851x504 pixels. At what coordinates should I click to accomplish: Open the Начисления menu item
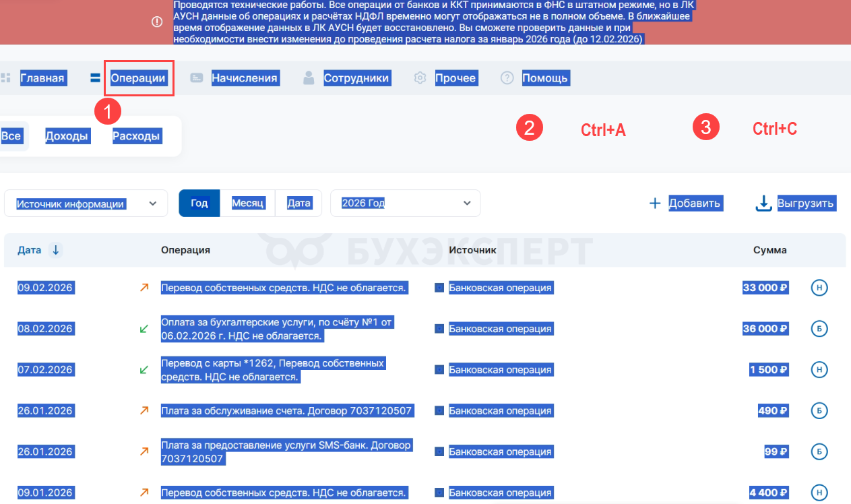coord(245,78)
